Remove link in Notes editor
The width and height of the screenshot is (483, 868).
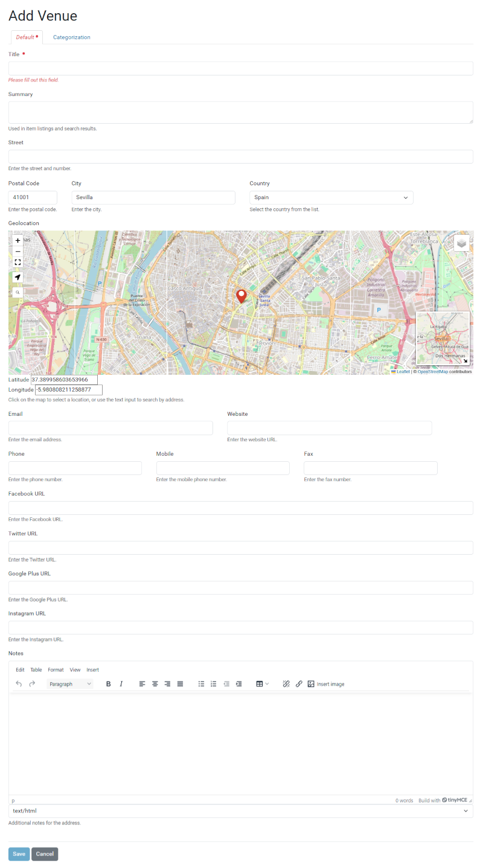[x=286, y=684]
